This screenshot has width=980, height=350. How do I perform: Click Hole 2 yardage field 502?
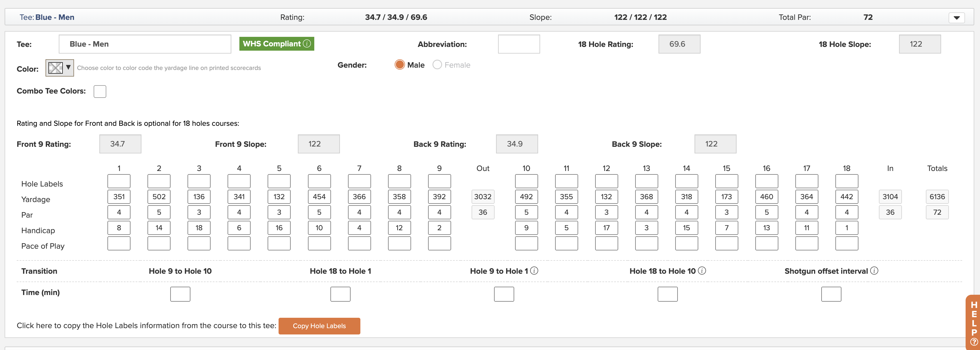coord(159,197)
